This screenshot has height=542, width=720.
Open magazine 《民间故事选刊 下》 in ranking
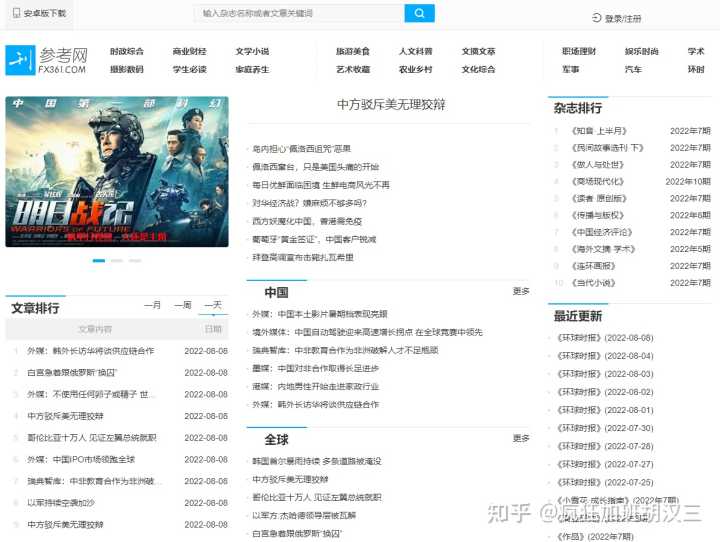pyautogui.click(x=607, y=148)
